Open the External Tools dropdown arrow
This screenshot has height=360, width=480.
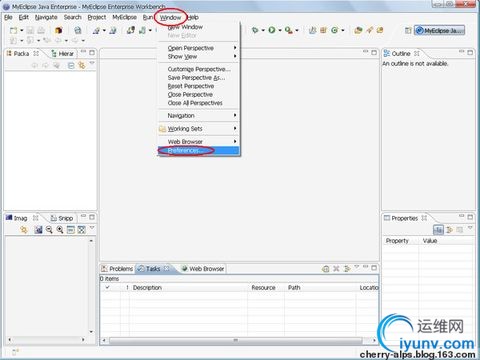tap(297, 30)
